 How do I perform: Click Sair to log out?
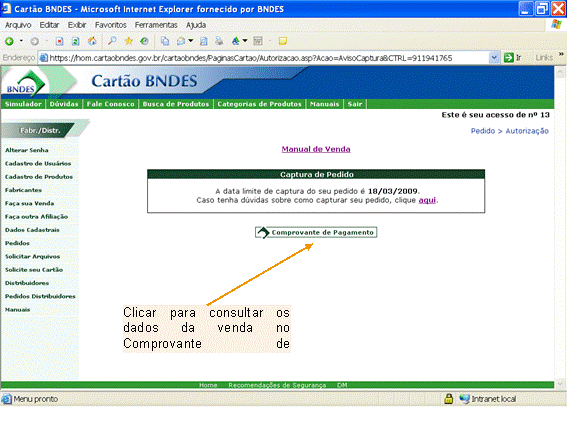pyautogui.click(x=355, y=104)
